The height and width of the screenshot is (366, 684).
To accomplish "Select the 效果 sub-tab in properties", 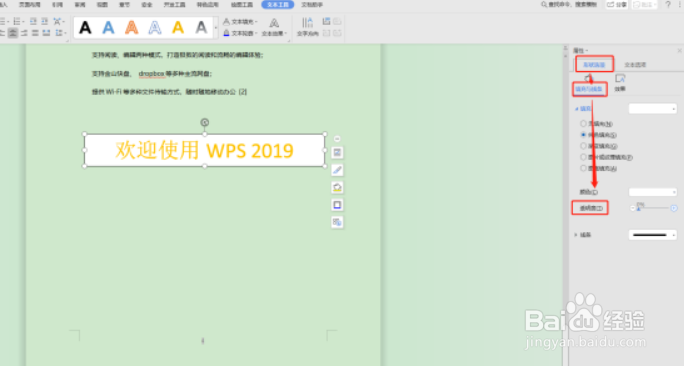I will (x=620, y=83).
